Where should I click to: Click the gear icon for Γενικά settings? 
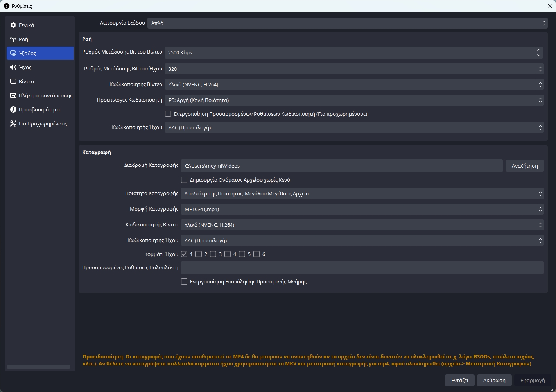pos(13,25)
